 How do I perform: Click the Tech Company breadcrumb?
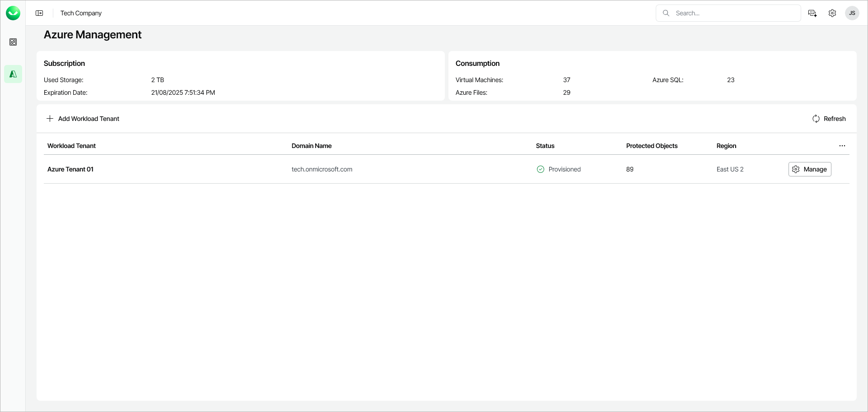click(x=81, y=13)
